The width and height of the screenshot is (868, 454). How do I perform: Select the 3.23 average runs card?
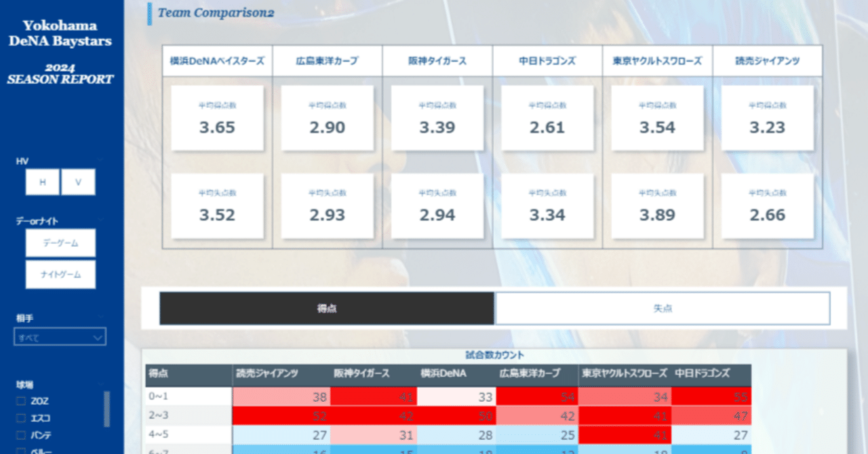(x=767, y=118)
